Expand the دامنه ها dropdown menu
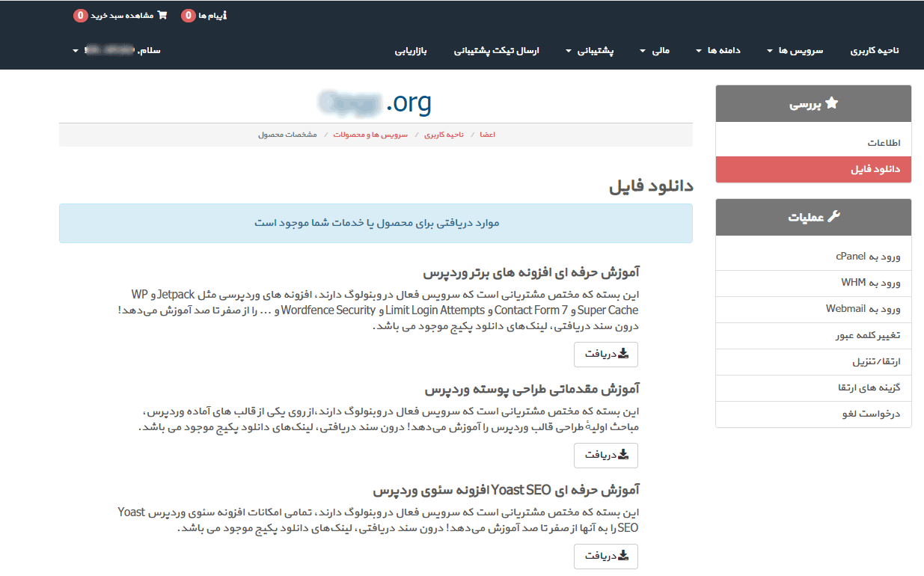 (718, 51)
